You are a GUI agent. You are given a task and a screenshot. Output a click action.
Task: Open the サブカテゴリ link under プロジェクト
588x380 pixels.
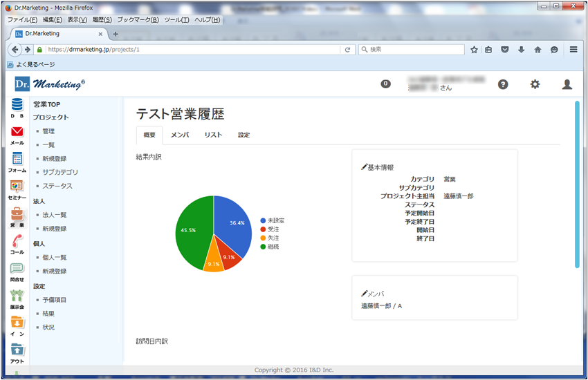tap(60, 172)
